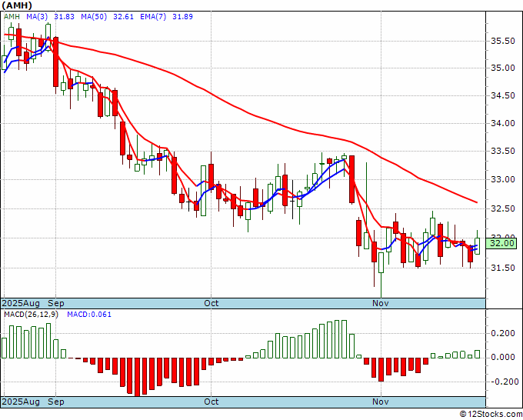Viewport: 523px width, 420px height.
Task: Click the 0.000 MACD axis label
Action: click(503, 357)
